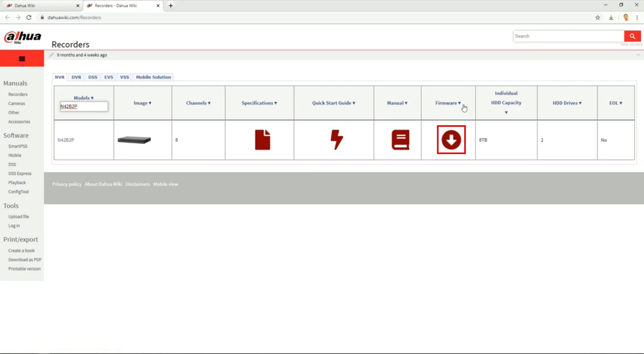Open the DSS sidebar link
The height and width of the screenshot is (354, 644).
click(x=12, y=164)
